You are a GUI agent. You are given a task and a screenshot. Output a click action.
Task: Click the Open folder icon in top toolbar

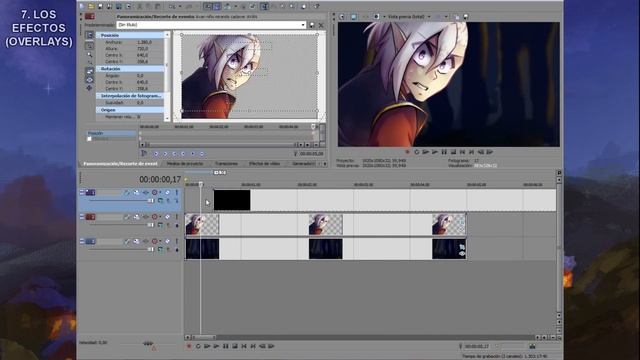pyautogui.click(x=91, y=6)
